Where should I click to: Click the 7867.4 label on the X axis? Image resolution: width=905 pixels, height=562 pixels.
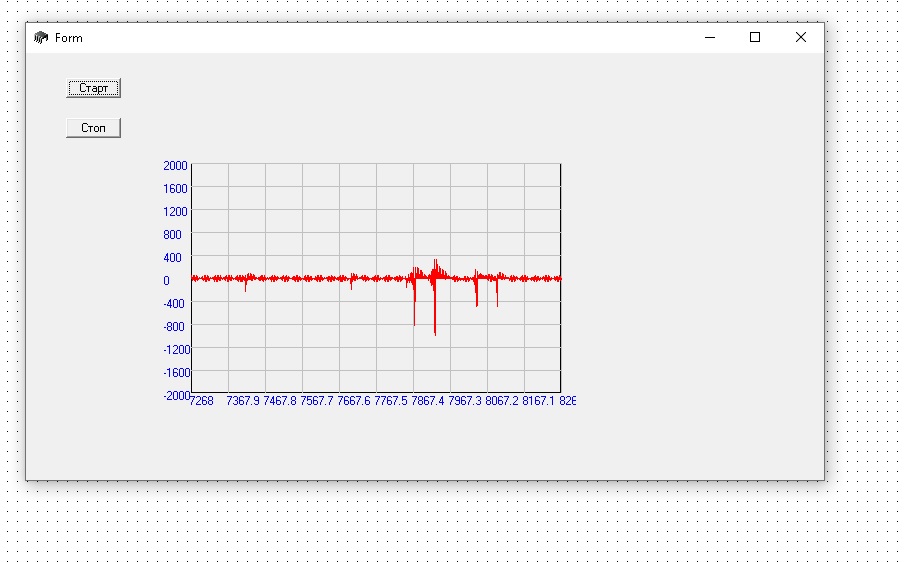[429, 401]
